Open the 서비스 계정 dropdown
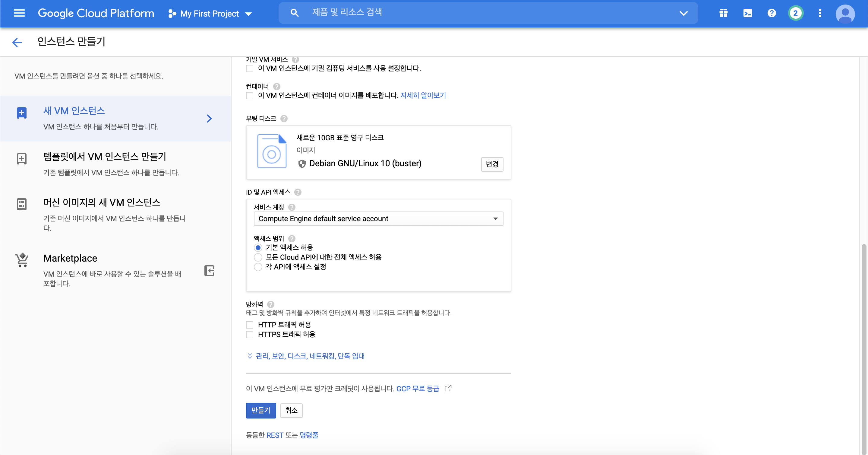The width and height of the screenshot is (868, 455). (378, 219)
